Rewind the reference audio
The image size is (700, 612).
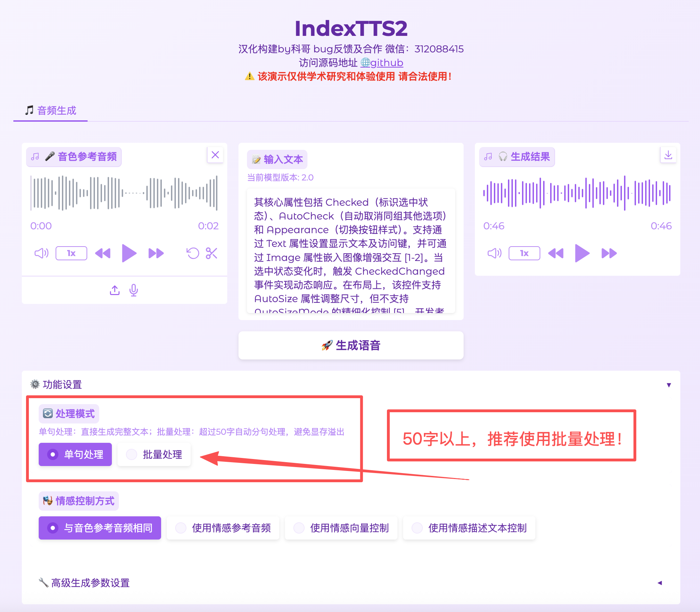coord(103,253)
